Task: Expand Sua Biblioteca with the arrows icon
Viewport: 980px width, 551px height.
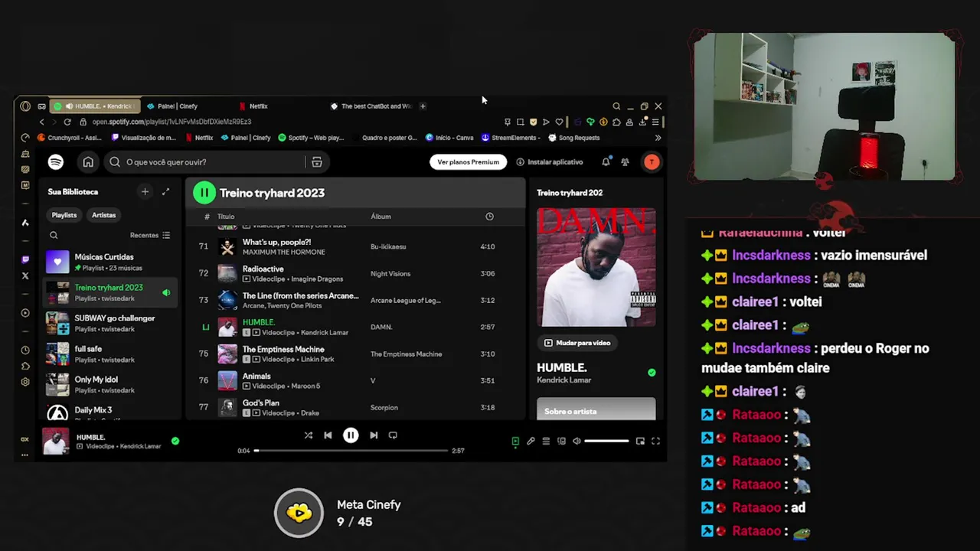Action: [165, 192]
